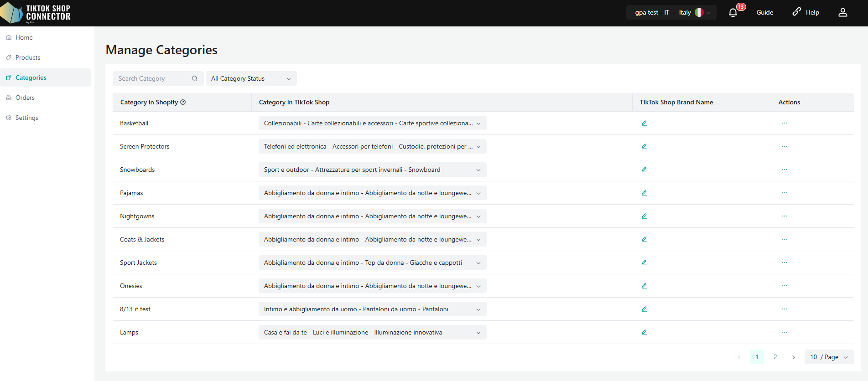This screenshot has height=381, width=868.
Task: Select Categories in the sidebar
Action: [x=46, y=77]
